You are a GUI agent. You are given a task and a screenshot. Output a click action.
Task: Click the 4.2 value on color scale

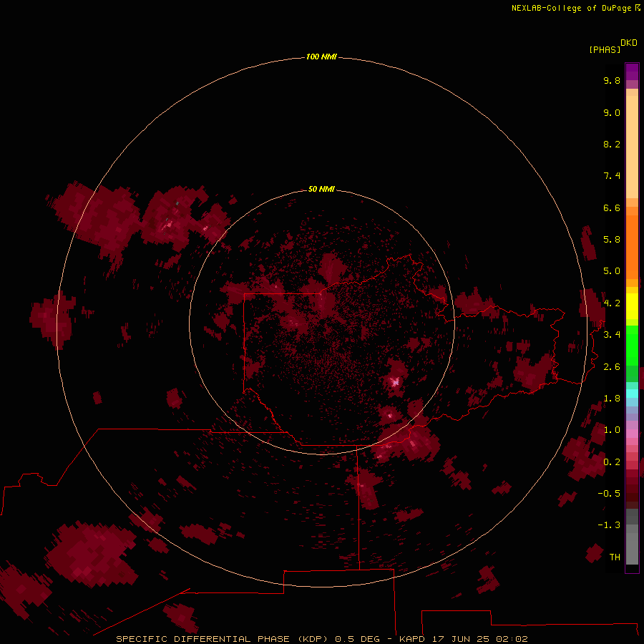(612, 303)
